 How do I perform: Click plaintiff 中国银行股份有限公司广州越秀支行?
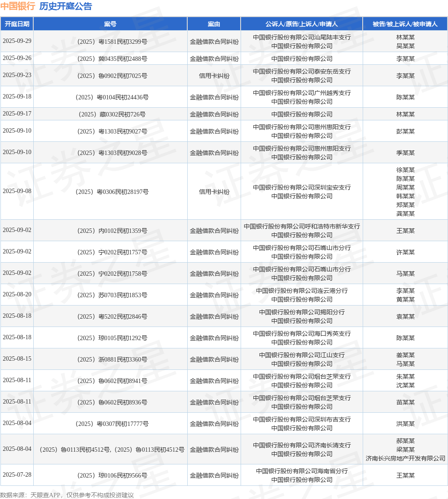coord(301,93)
